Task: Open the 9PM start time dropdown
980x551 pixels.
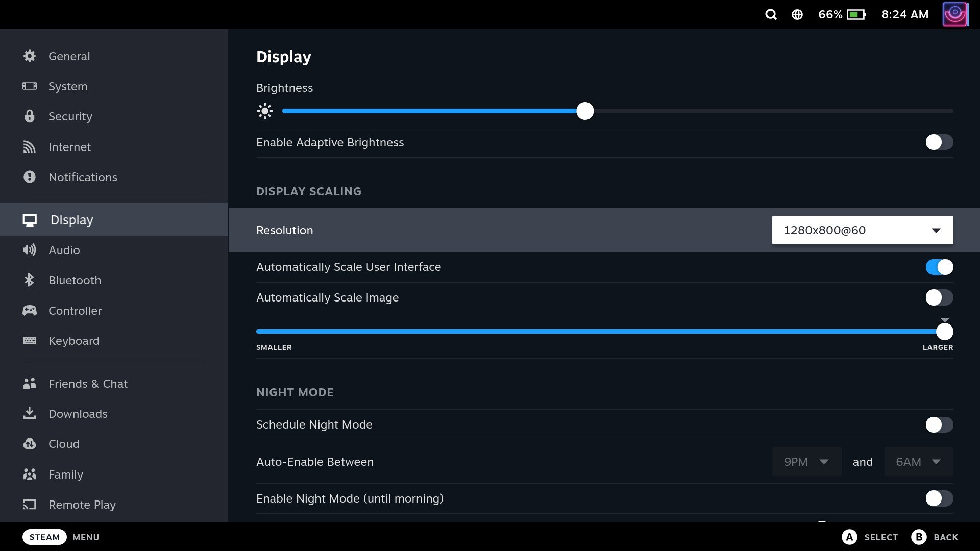Action: tap(806, 462)
